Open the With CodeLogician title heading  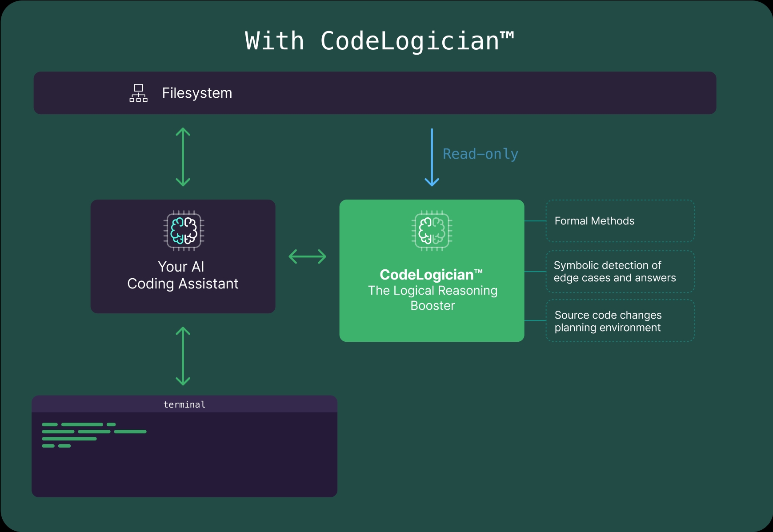pyautogui.click(x=380, y=41)
